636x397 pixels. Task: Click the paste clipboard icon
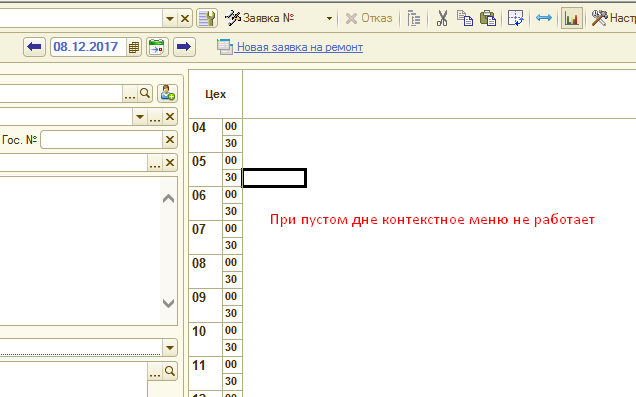[488, 18]
